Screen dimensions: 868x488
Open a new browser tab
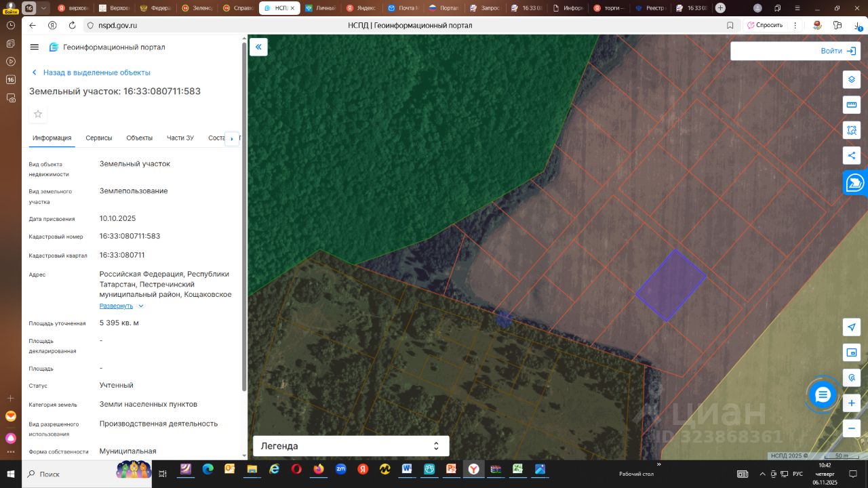click(720, 8)
